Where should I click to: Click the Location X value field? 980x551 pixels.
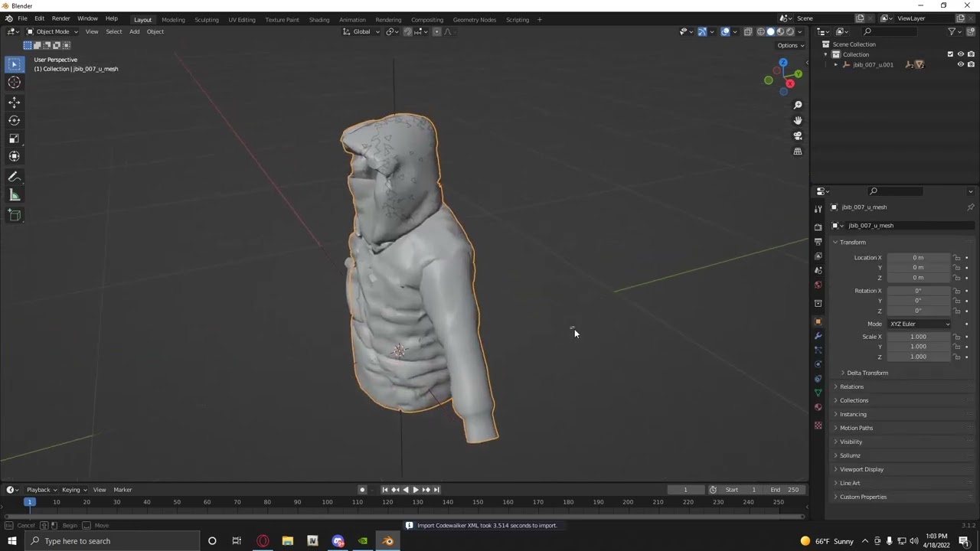[x=918, y=258]
